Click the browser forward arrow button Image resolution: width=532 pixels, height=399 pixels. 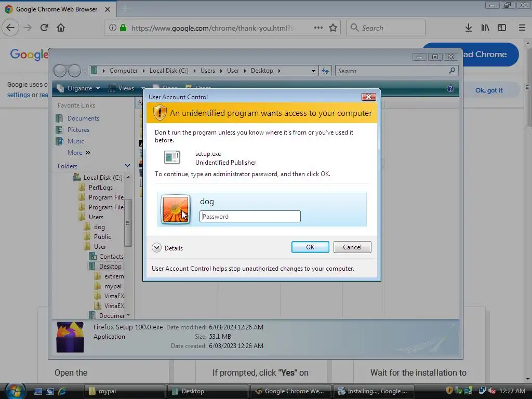point(28,28)
